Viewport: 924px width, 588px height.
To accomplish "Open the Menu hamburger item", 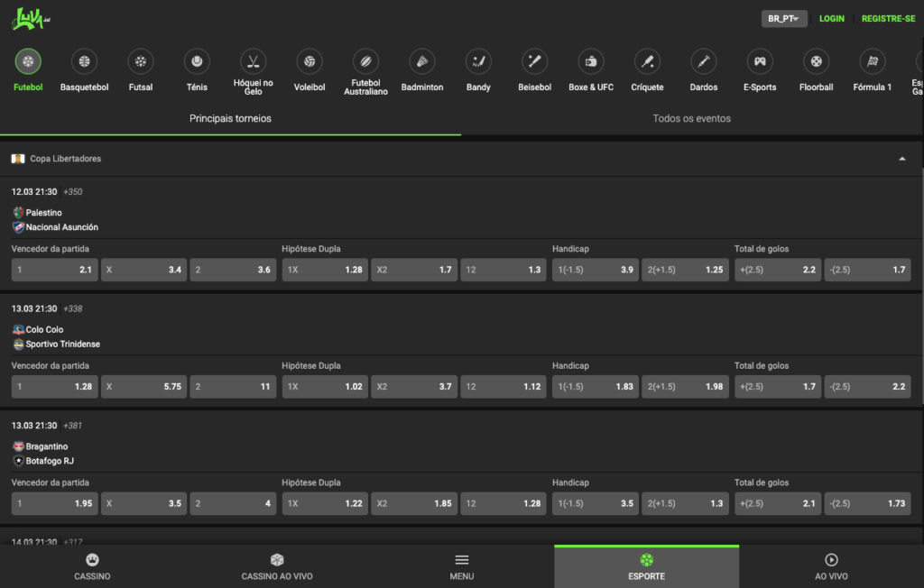I will pos(462,566).
